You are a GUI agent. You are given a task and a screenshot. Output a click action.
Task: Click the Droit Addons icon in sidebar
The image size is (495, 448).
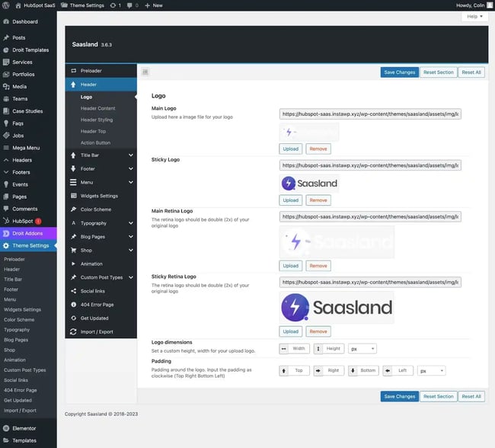(x=6, y=233)
